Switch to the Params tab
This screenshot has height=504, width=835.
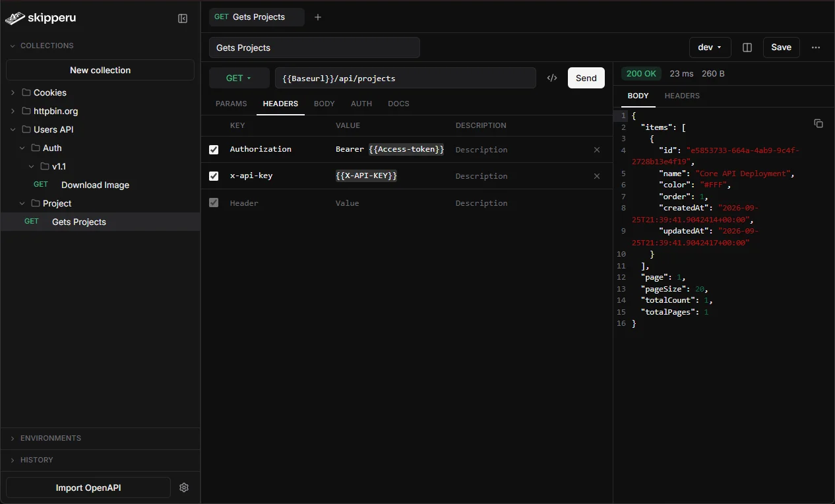231,104
